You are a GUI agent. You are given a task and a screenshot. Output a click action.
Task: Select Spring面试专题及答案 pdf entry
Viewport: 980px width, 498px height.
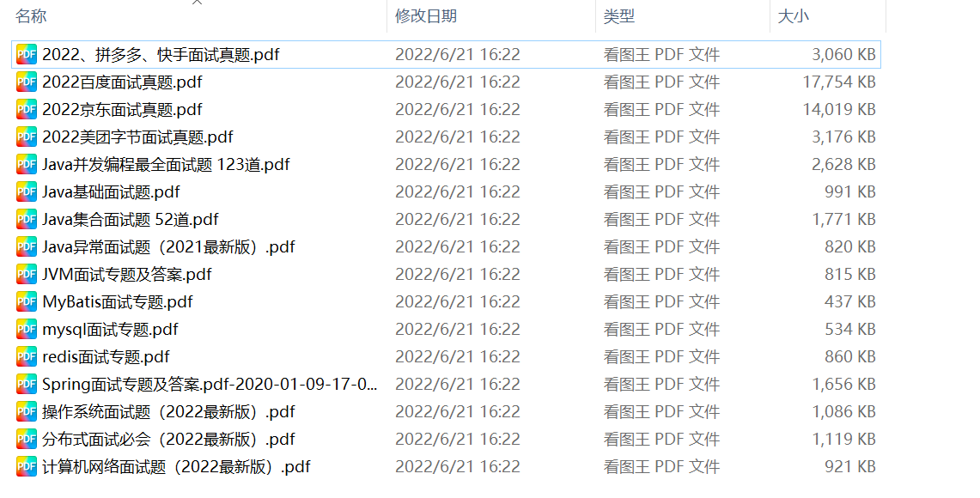pyautogui.click(x=210, y=385)
